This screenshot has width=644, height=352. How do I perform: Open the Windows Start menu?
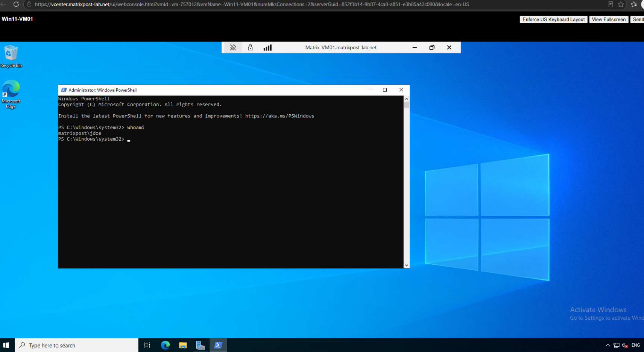(x=6, y=345)
